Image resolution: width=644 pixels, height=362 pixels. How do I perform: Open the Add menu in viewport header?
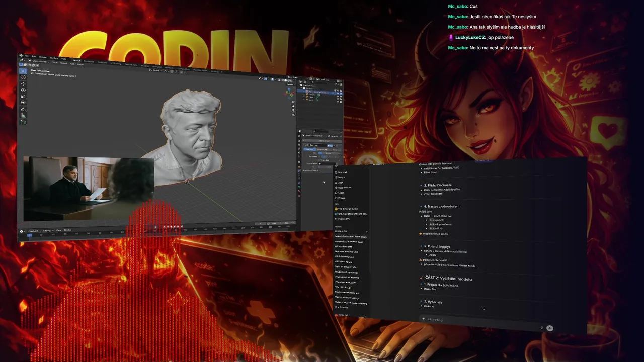click(x=72, y=64)
